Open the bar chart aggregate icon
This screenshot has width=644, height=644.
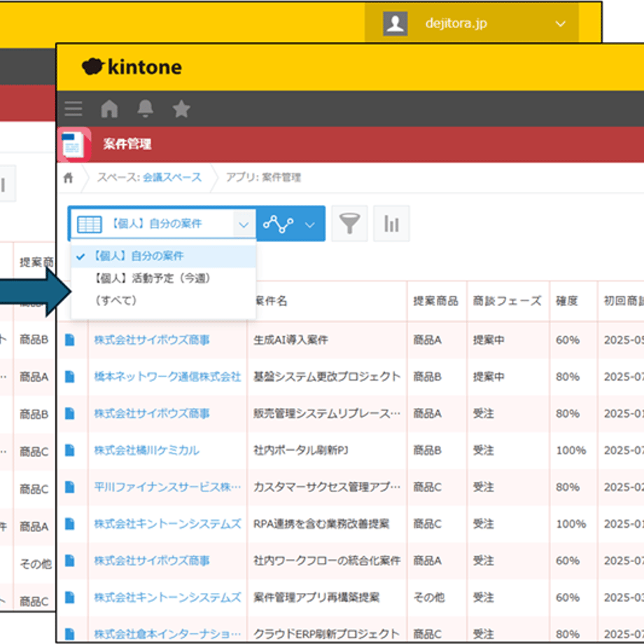click(x=391, y=223)
